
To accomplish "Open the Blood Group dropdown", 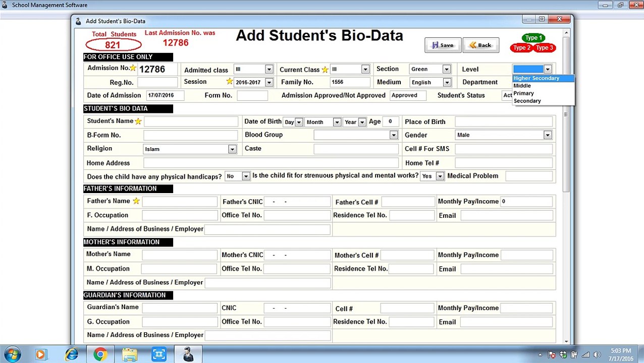I will tap(393, 135).
